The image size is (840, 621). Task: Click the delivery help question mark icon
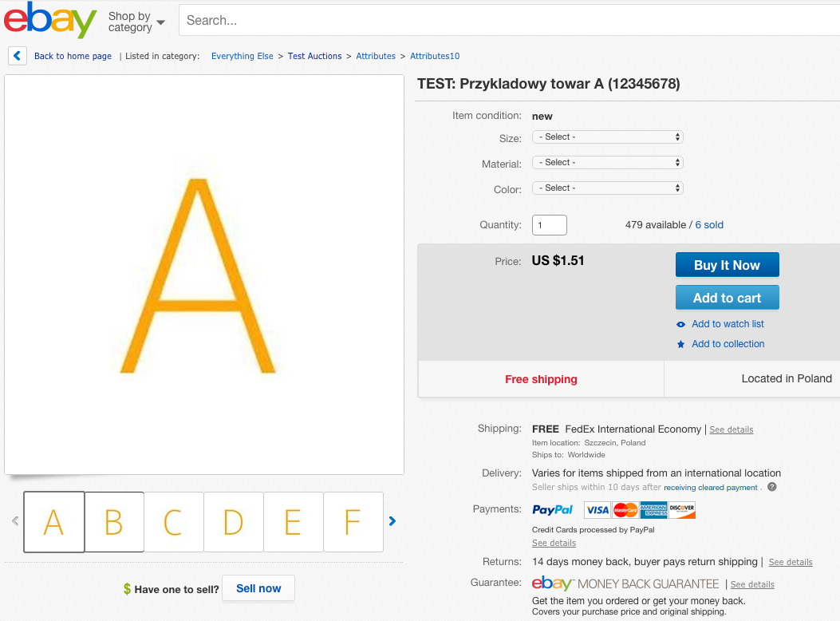click(771, 487)
